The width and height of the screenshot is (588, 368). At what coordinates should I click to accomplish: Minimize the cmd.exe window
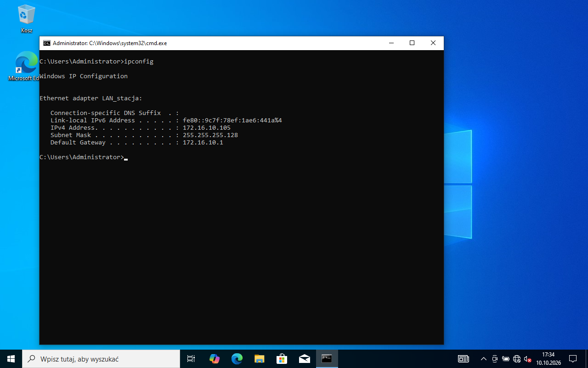click(391, 43)
